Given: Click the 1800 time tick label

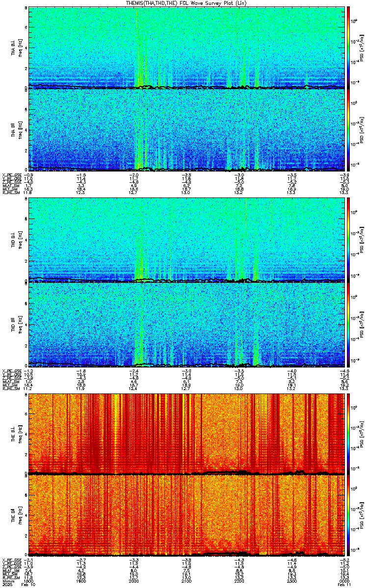Looking at the screenshot, I should [28, 581].
